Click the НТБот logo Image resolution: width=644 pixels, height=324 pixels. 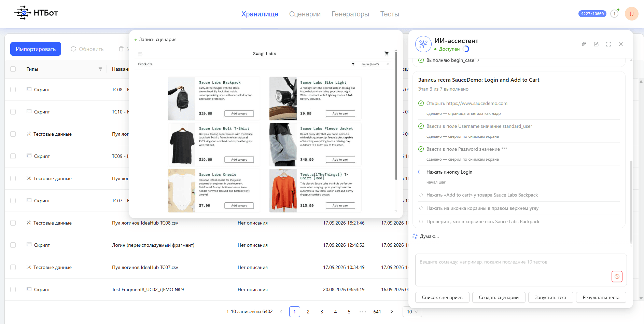click(36, 13)
